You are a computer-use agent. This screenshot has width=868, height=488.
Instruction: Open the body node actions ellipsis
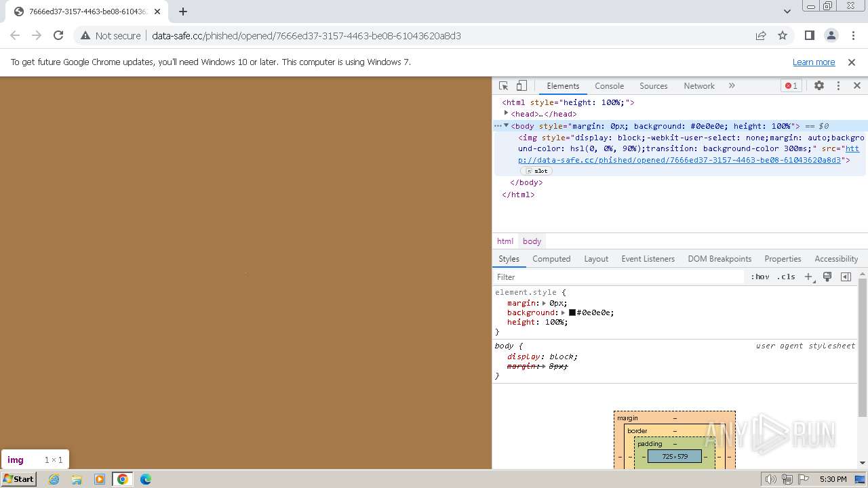(x=497, y=125)
